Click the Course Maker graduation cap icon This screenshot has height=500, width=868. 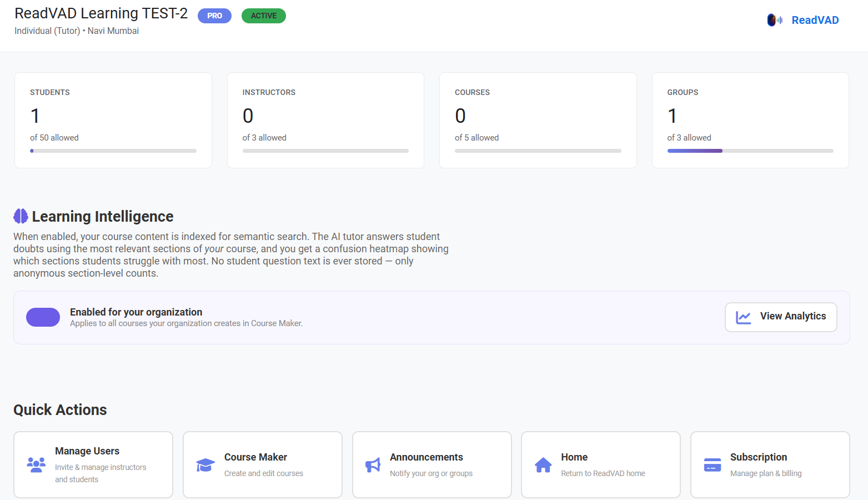click(205, 465)
